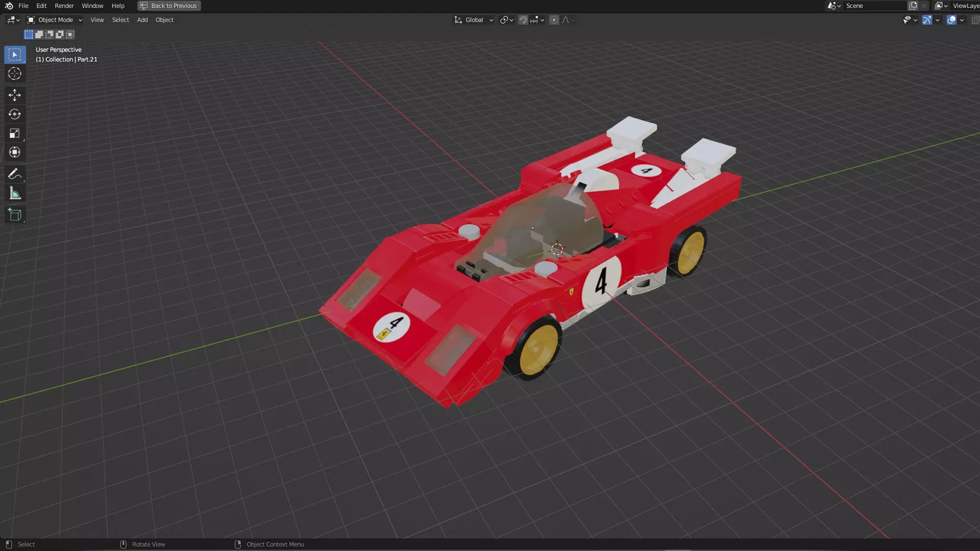
Task: Open the viewport Object menu
Action: click(x=164, y=20)
